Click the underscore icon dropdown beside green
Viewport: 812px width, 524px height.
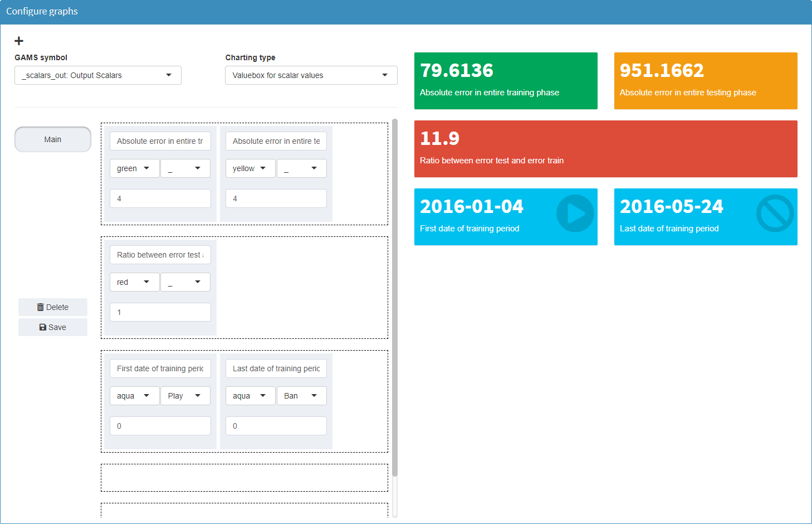point(185,168)
